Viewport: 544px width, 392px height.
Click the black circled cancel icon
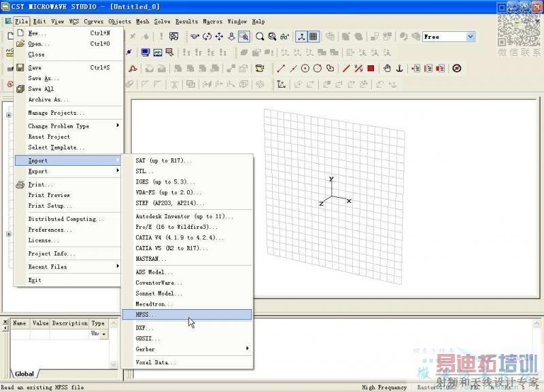pyautogui.click(x=457, y=69)
